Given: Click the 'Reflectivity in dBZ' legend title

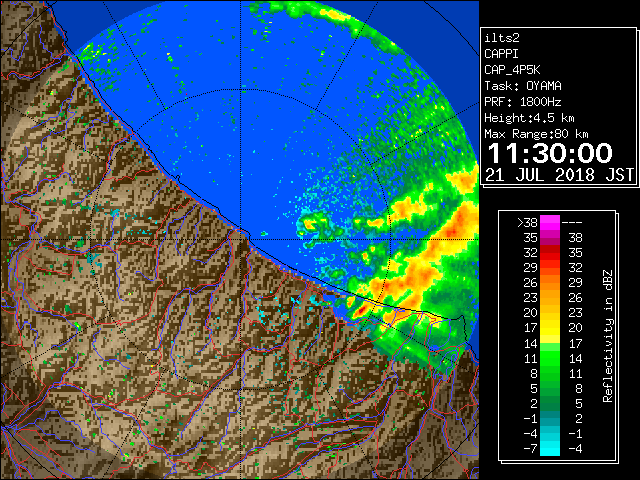Looking at the screenshot, I should point(608,336).
